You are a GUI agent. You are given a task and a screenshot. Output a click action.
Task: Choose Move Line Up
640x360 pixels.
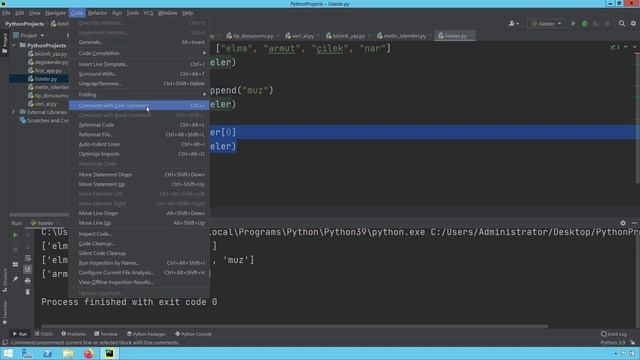click(139, 223)
